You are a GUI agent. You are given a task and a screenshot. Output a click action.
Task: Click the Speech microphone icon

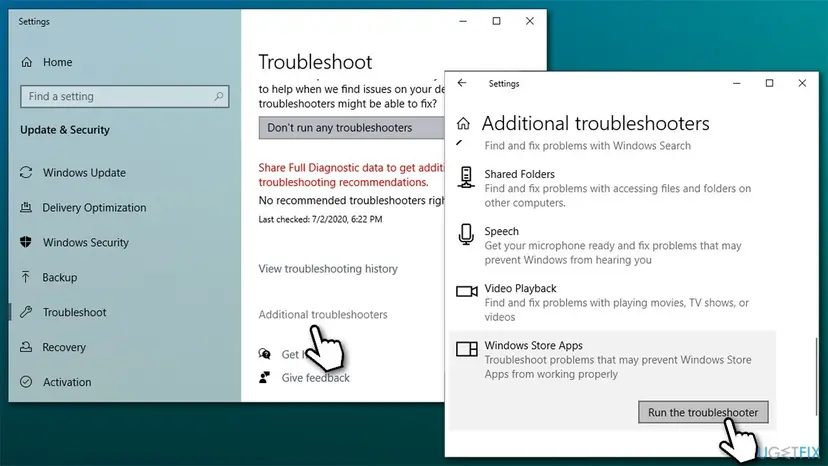[x=466, y=234]
